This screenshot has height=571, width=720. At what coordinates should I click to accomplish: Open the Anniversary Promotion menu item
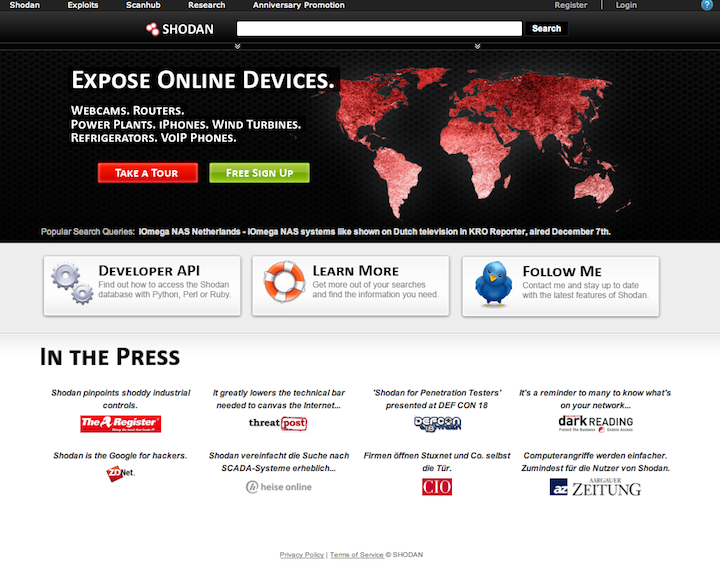pos(298,5)
